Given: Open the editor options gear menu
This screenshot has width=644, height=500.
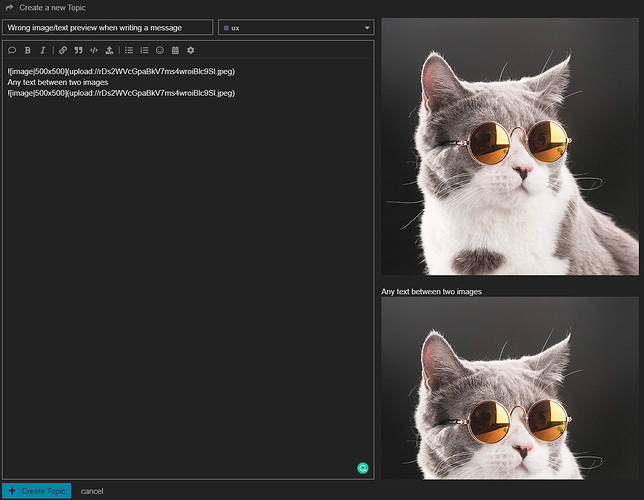Looking at the screenshot, I should tap(191, 50).
